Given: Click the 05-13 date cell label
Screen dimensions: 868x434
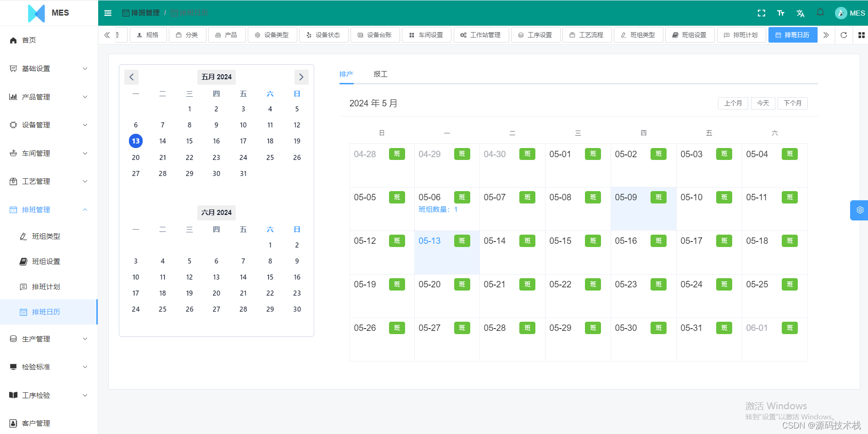Looking at the screenshot, I should (x=429, y=241).
